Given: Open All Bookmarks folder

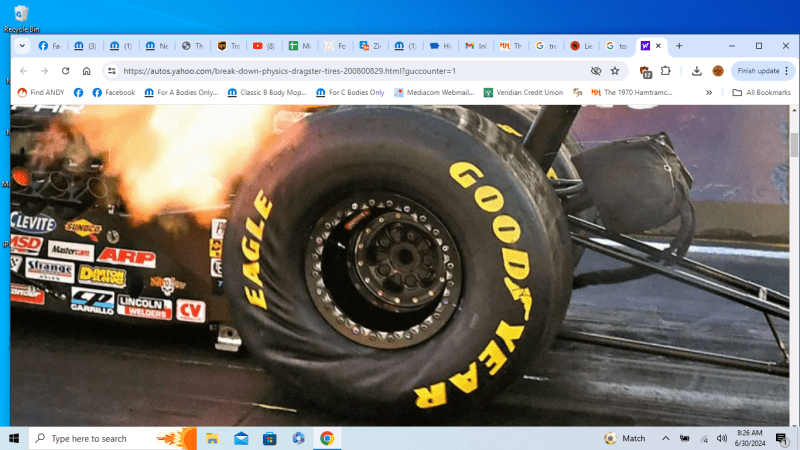Looking at the screenshot, I should pos(761,92).
